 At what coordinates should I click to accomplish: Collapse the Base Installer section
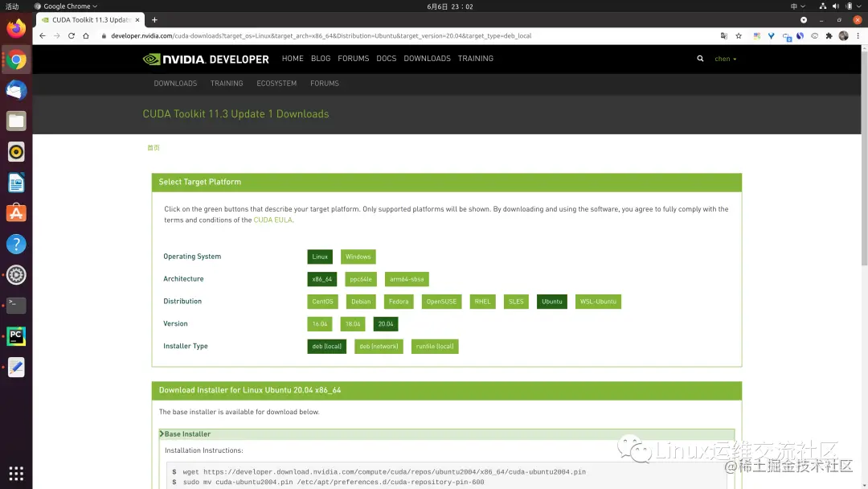coord(447,434)
